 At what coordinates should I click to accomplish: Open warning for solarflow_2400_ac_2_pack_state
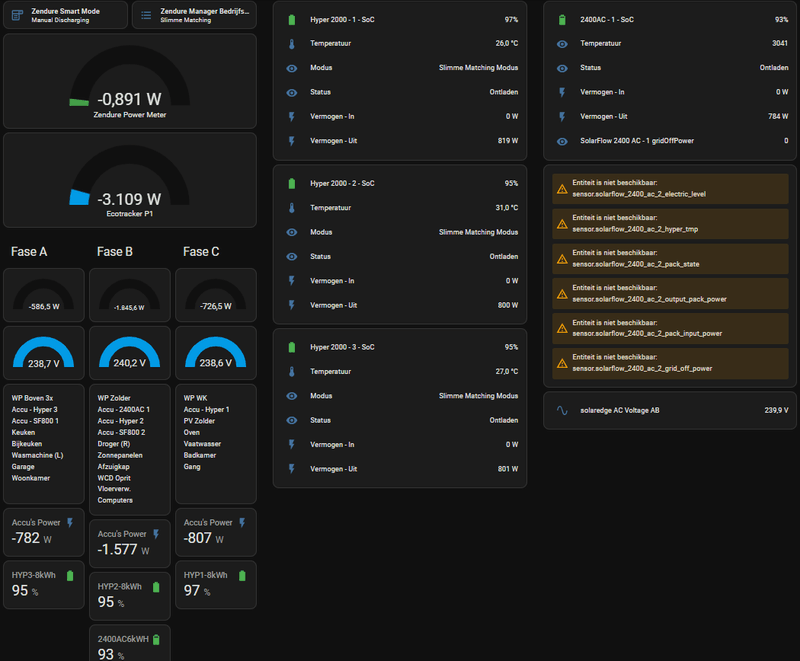click(x=670, y=259)
